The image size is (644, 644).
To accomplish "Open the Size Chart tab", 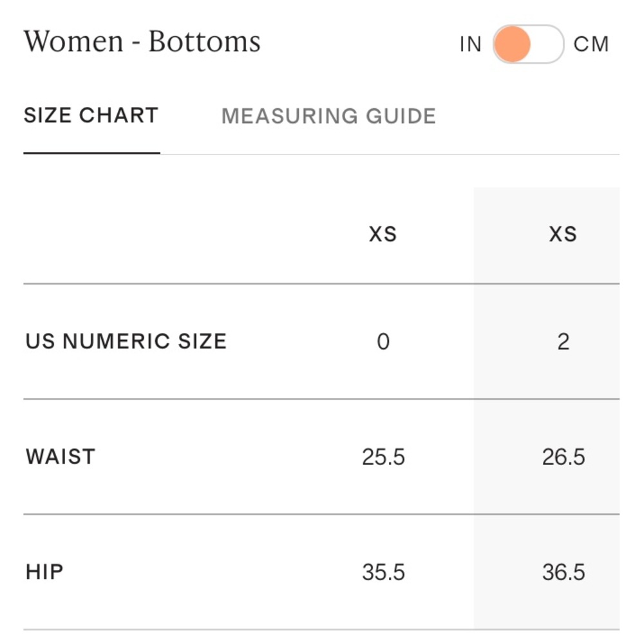I will [91, 115].
